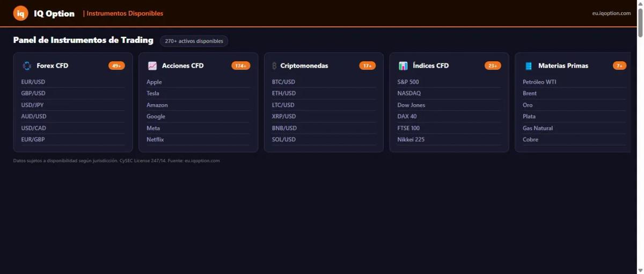Click the scrollbar down arrow
Viewport: 644px width, 274px height.
[639, 270]
